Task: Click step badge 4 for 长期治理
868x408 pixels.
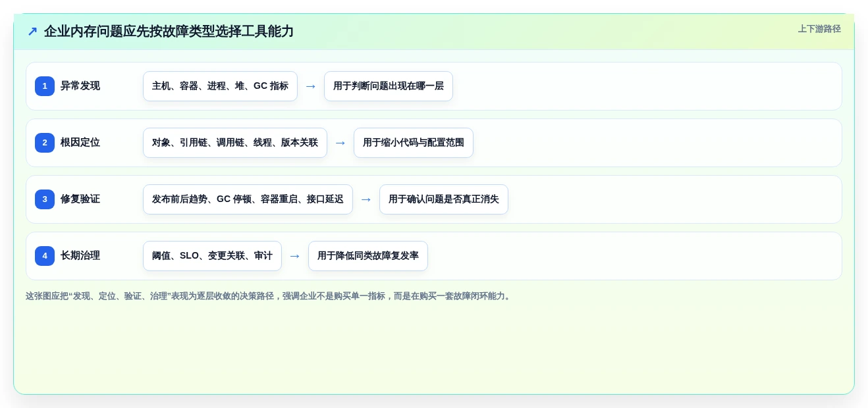Action: click(x=45, y=256)
